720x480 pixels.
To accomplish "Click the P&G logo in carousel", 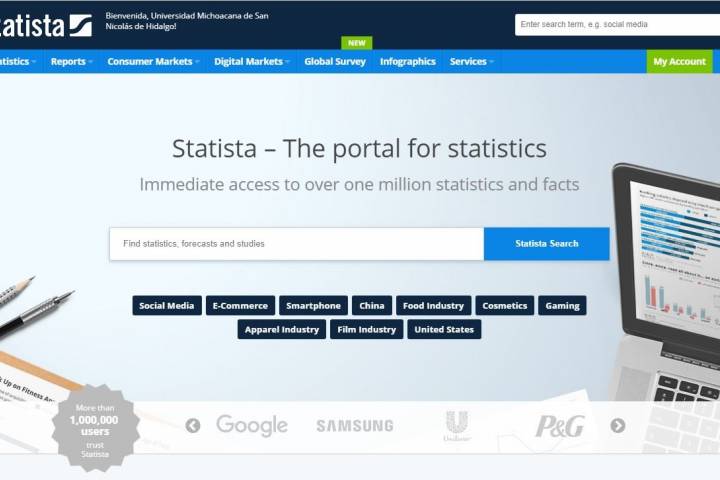I will point(560,426).
